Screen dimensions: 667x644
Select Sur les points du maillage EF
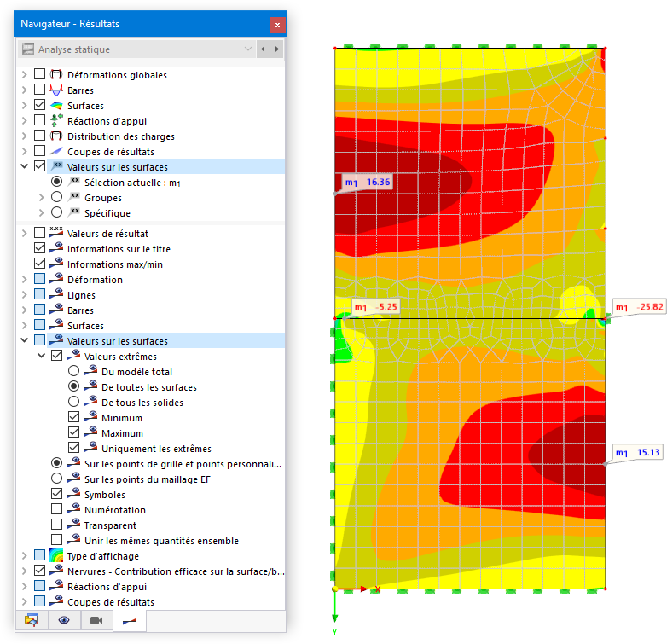tap(56, 479)
